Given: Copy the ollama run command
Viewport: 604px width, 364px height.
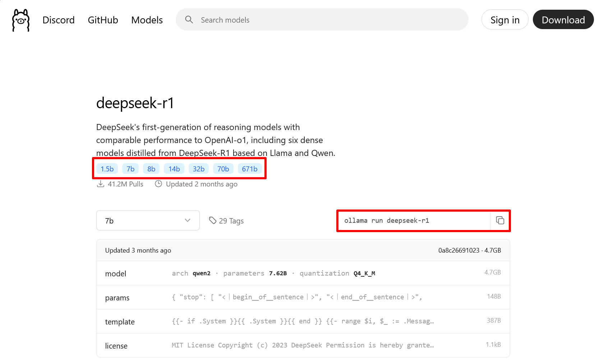Looking at the screenshot, I should coord(500,220).
